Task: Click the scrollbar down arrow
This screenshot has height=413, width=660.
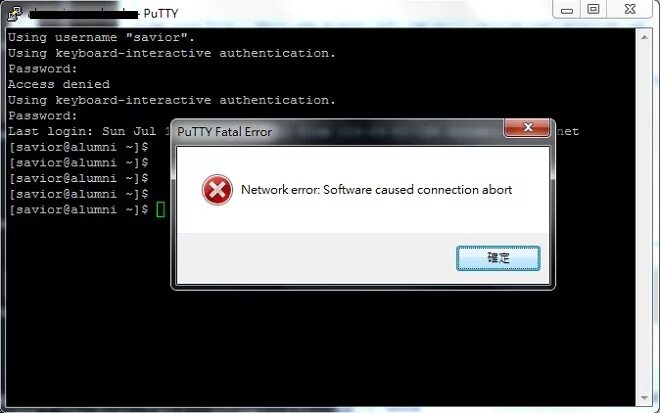Action: tap(644, 397)
